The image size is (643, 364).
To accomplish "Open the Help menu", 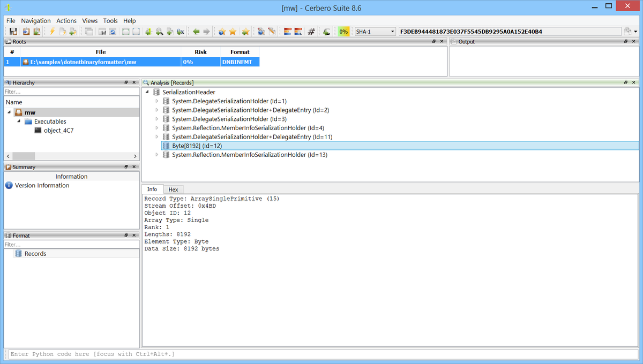I will click(130, 20).
